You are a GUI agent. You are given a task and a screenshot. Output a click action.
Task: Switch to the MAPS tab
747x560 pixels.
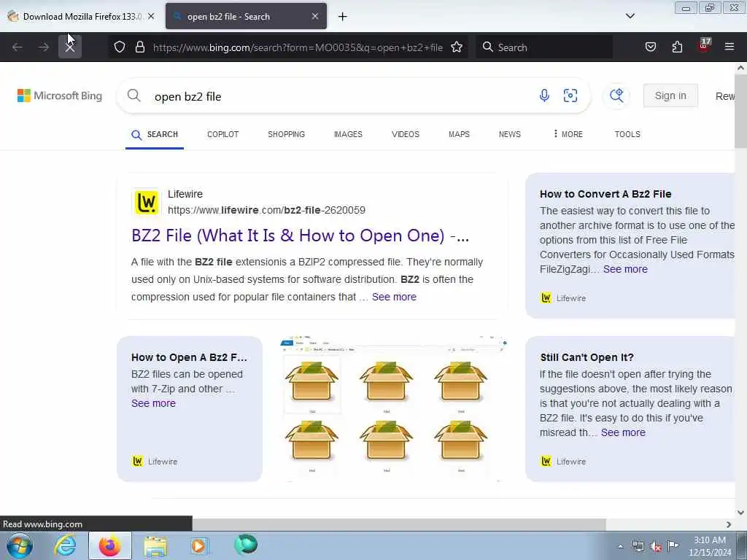click(460, 134)
